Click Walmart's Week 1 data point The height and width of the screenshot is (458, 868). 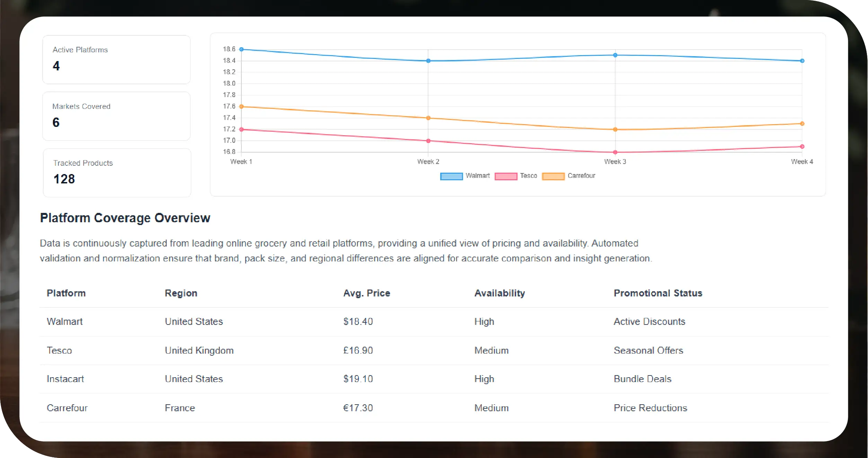[241, 49]
